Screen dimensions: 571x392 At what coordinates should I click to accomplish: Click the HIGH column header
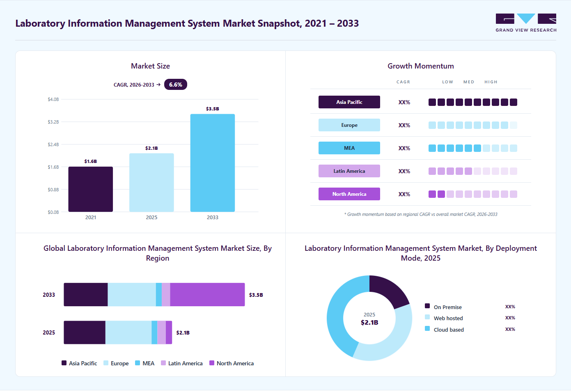[491, 82]
